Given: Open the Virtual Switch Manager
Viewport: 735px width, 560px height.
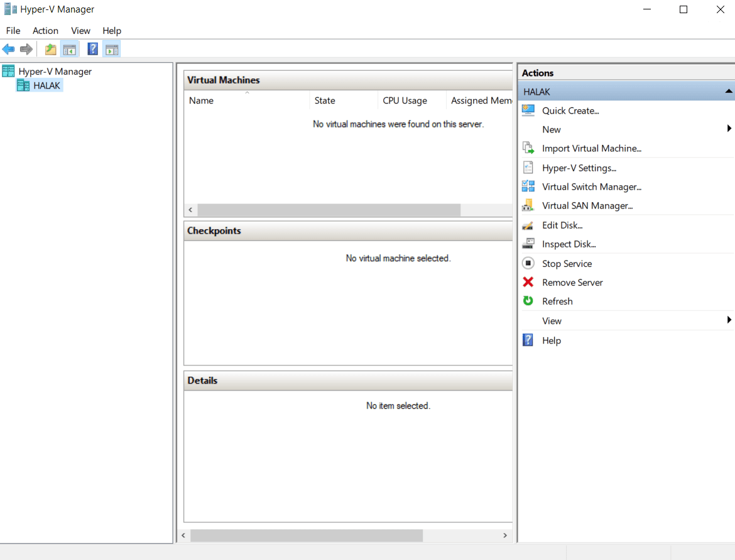Looking at the screenshot, I should click(x=591, y=186).
